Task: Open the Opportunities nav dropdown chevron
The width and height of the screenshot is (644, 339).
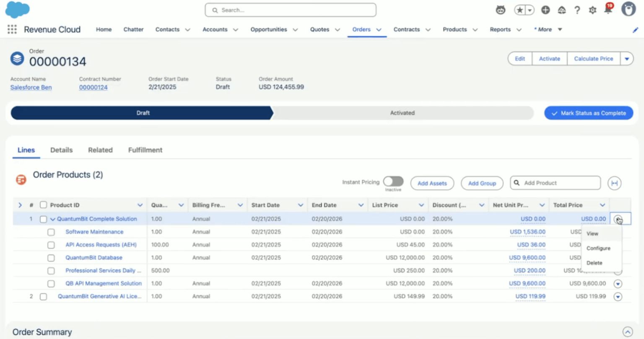Action: pos(295,30)
